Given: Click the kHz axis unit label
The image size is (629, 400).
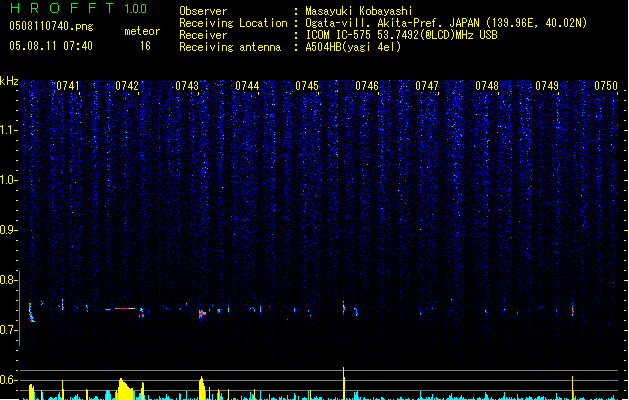Looking at the screenshot, I should pos(9,81).
